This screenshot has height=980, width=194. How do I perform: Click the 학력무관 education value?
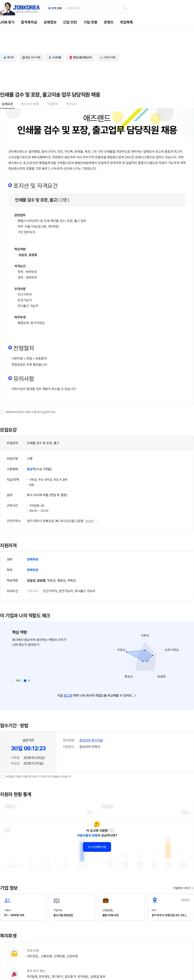click(x=32, y=570)
